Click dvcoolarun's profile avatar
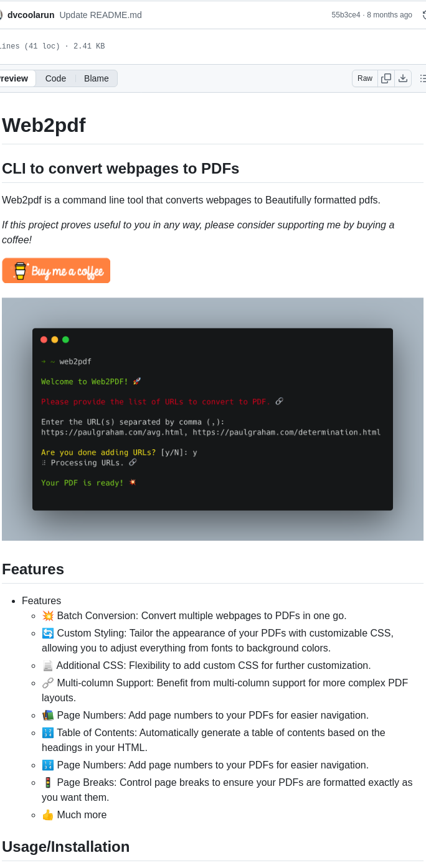This screenshot has width=426, height=868. [2, 14]
